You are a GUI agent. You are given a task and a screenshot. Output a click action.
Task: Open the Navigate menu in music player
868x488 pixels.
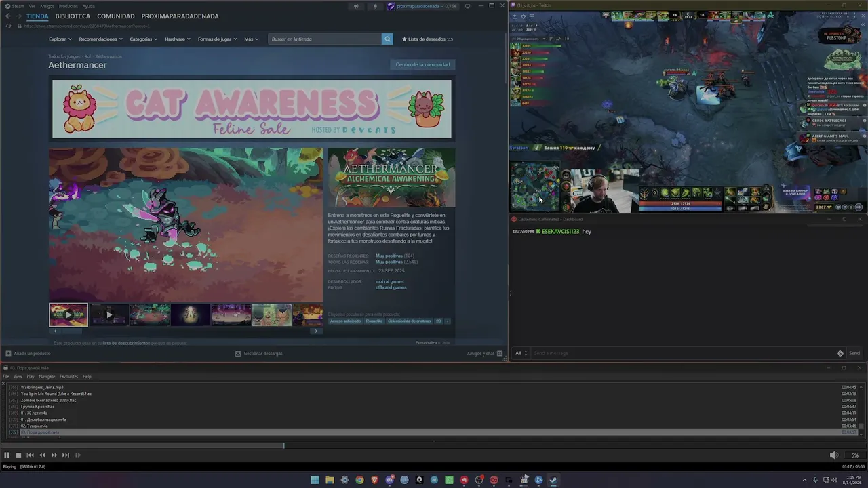point(47,377)
